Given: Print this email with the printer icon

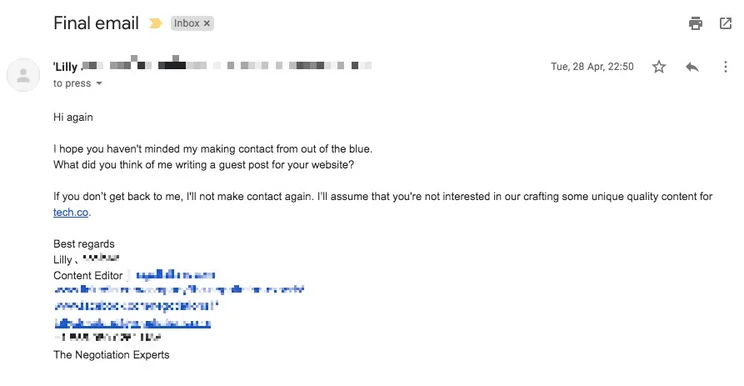Looking at the screenshot, I should click(x=695, y=23).
